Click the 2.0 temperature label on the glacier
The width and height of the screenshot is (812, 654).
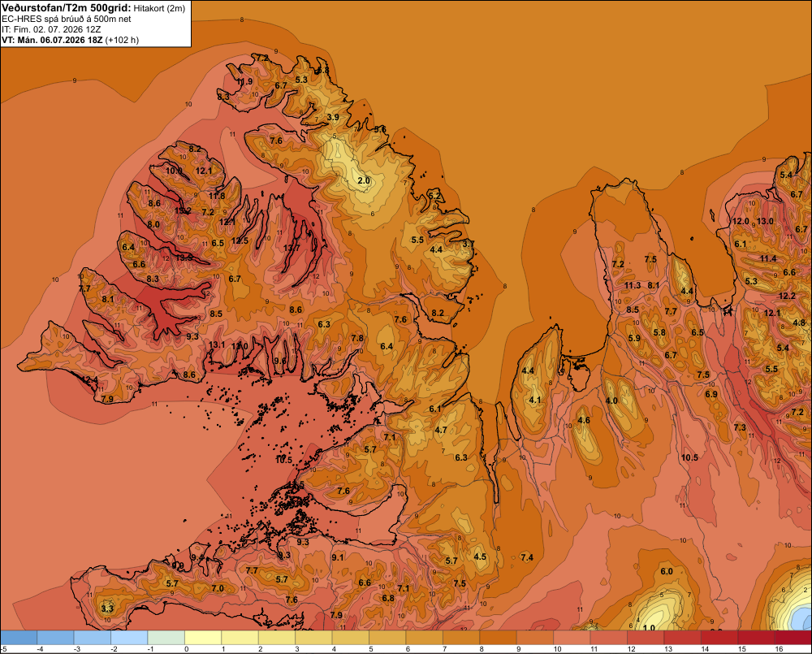364,180
